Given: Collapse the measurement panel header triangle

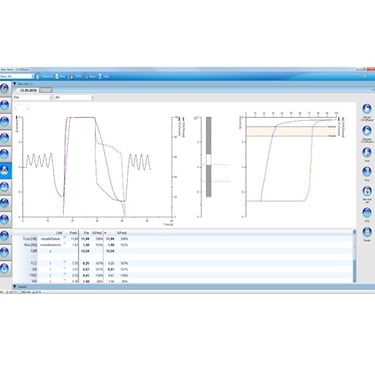Looking at the screenshot, I should click(15, 84).
